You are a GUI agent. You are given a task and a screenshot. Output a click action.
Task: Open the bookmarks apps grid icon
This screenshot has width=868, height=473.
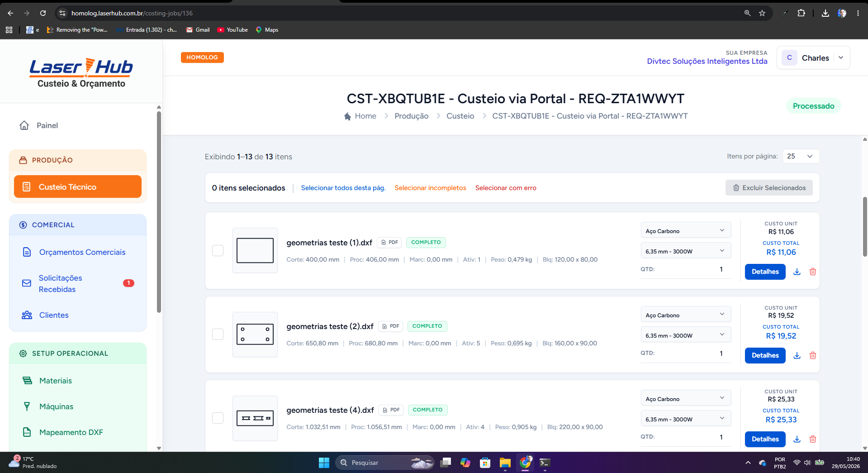(9, 30)
